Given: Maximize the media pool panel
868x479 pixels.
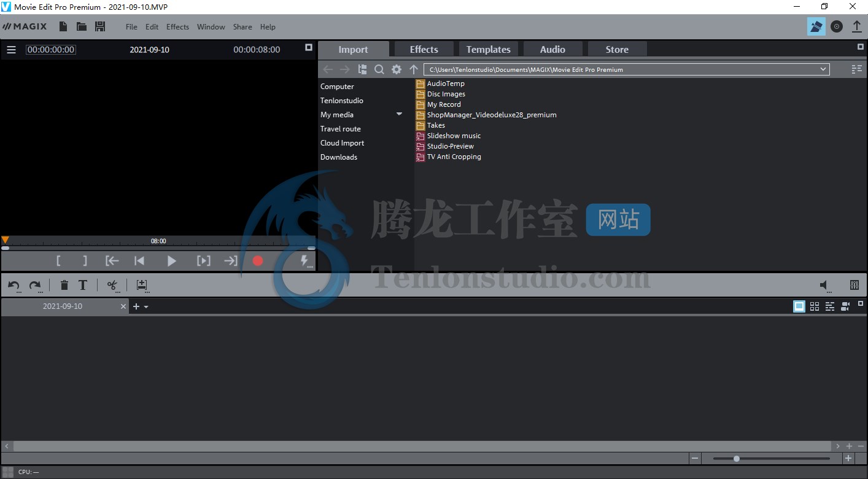Looking at the screenshot, I should [x=860, y=47].
